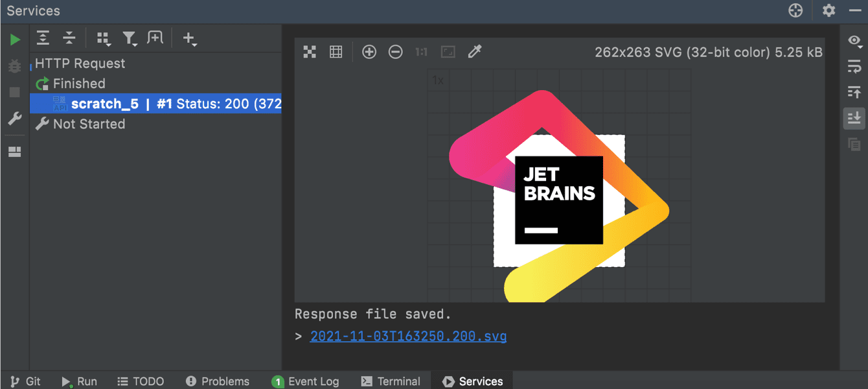Viewport: 868px width, 389px height.
Task: Select the HTTP Request tree node
Action: tap(80, 64)
